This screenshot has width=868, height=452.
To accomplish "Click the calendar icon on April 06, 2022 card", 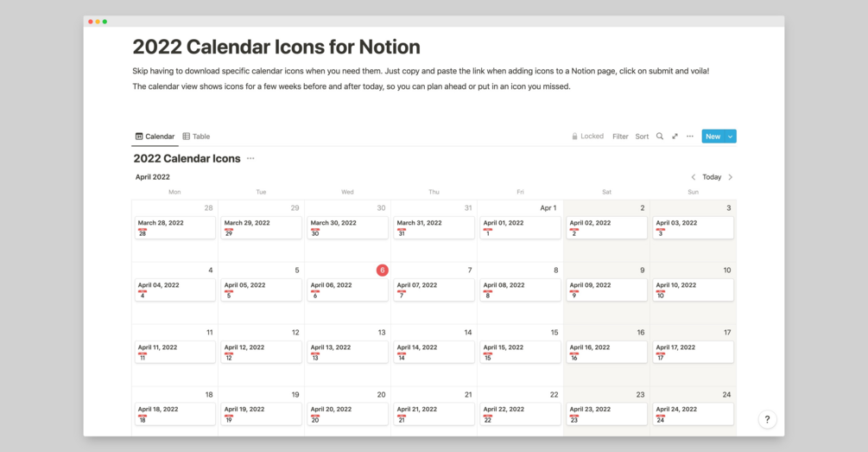I will click(x=315, y=295).
